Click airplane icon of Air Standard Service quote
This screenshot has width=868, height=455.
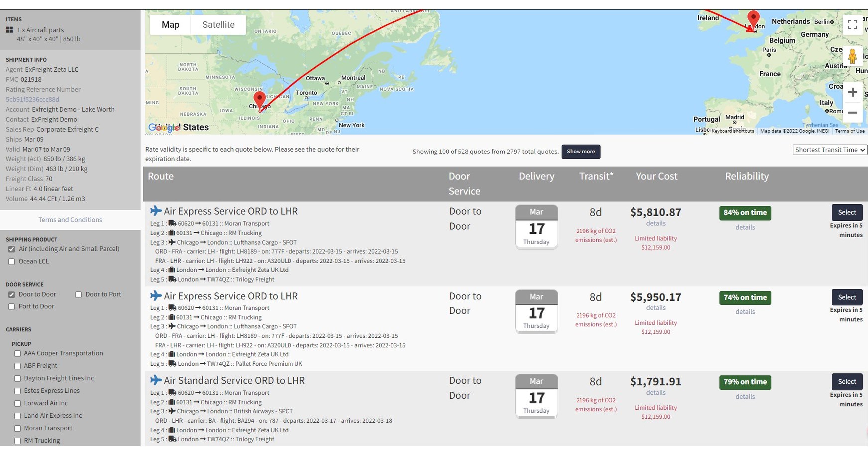click(156, 380)
